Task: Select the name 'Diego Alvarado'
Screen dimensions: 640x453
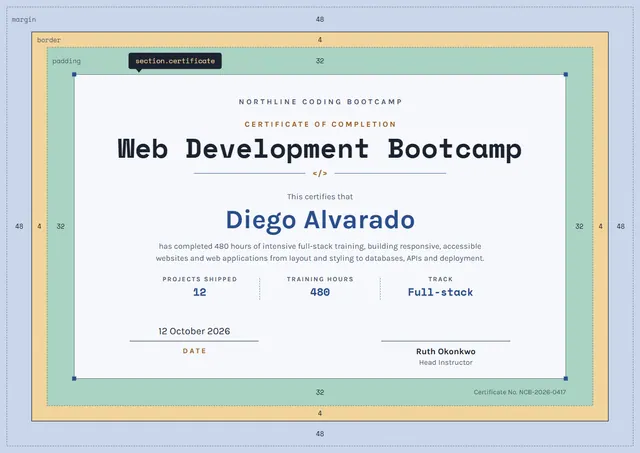Action: point(320,220)
